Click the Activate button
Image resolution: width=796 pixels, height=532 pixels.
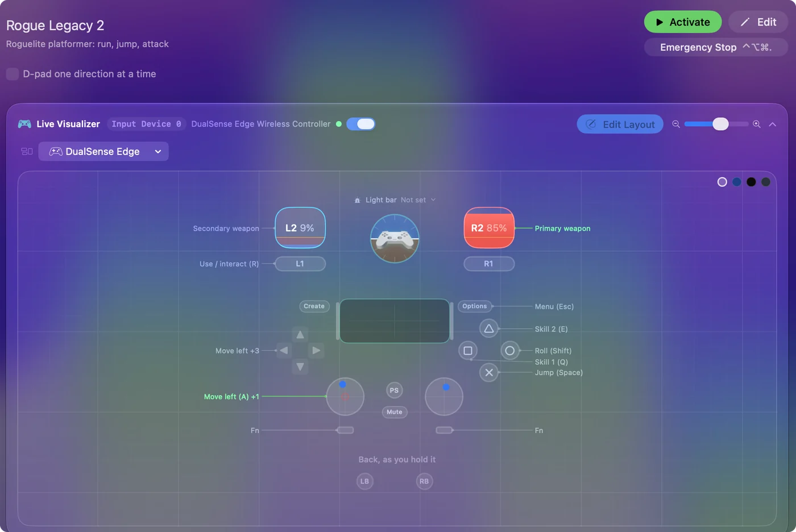tap(683, 22)
